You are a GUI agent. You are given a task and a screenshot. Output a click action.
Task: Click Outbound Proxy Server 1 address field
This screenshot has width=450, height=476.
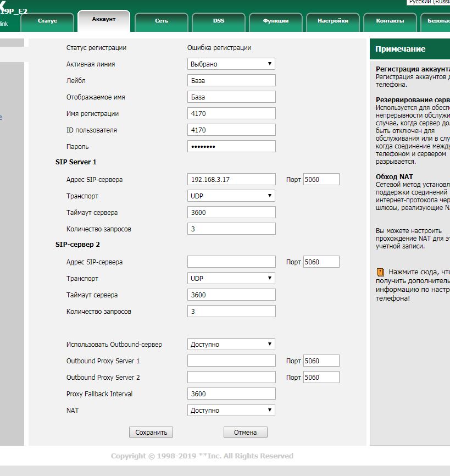pyautogui.click(x=231, y=361)
